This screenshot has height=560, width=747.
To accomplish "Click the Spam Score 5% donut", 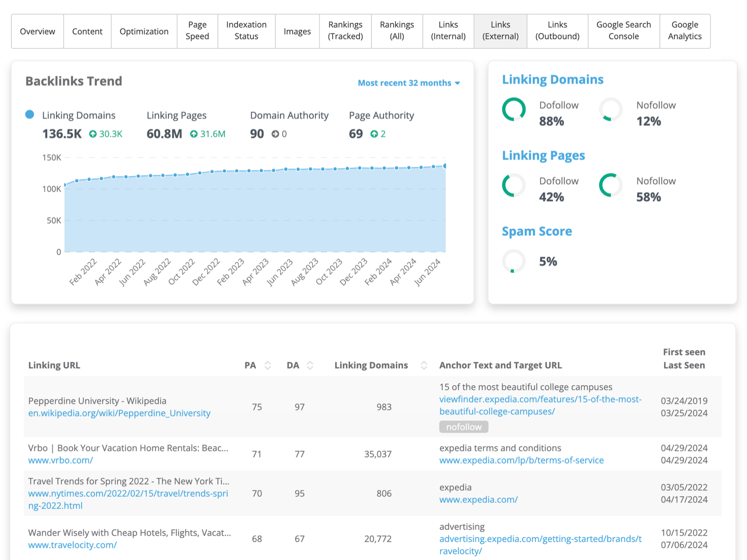I will 514,261.
